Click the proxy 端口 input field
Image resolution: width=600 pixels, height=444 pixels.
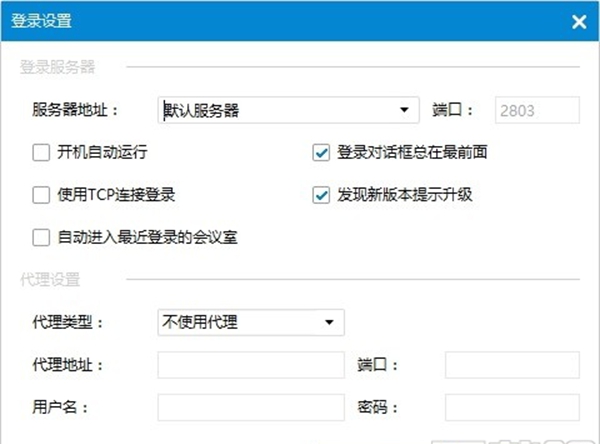coord(512,365)
